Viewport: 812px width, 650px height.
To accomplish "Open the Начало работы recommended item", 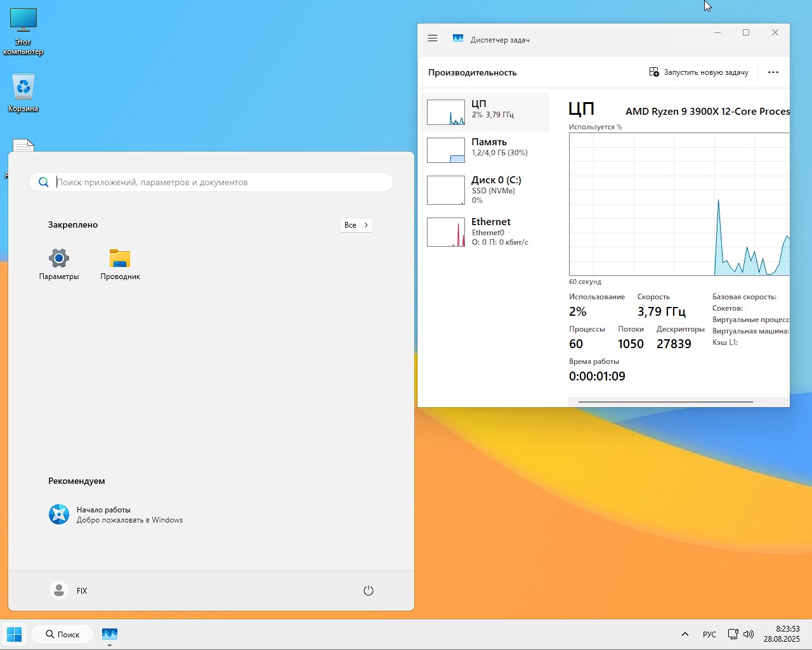I will 116,514.
